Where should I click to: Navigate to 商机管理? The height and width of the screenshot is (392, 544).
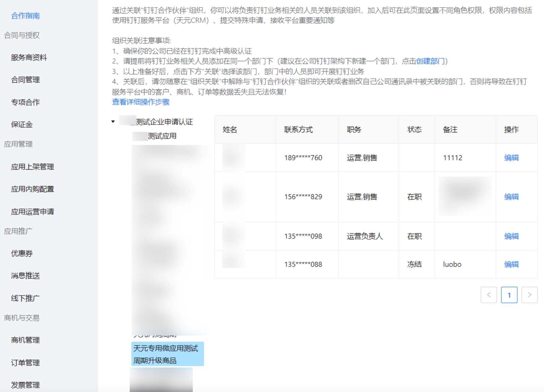coord(25,340)
